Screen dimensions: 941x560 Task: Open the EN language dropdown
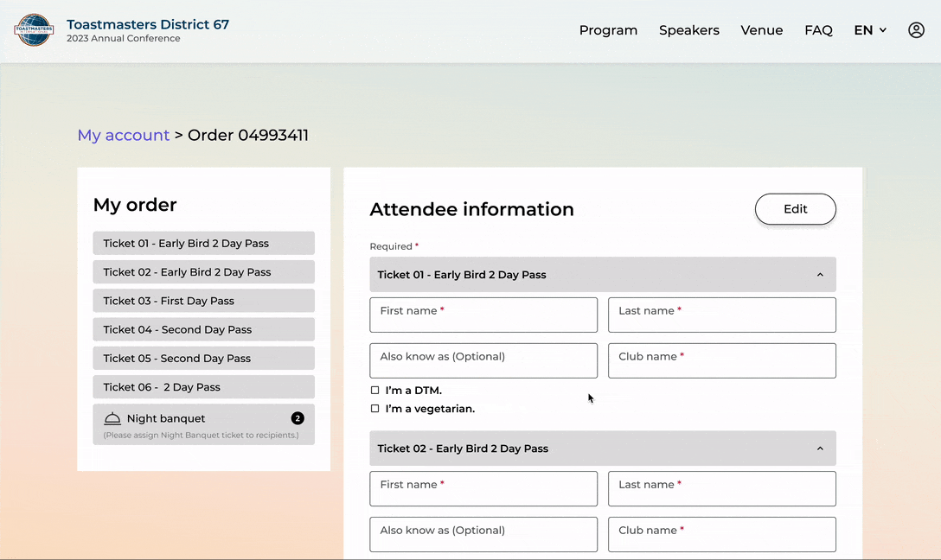click(870, 30)
